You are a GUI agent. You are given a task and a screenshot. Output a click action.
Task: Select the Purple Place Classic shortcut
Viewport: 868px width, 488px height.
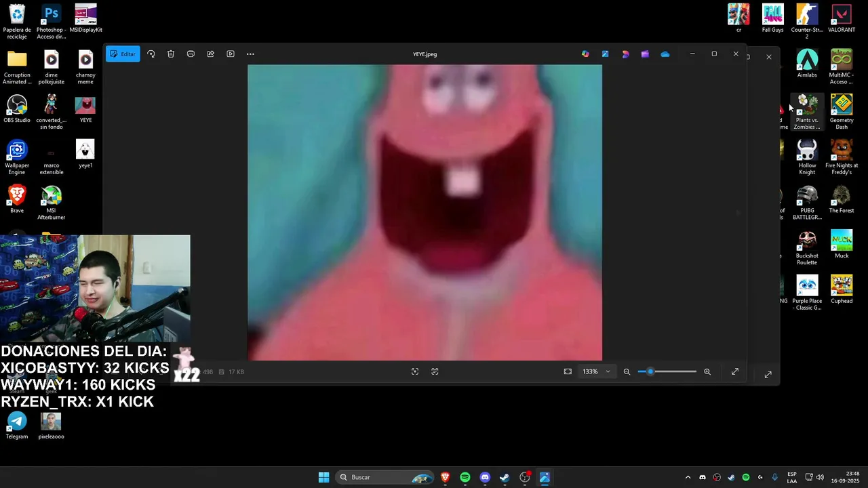pyautogui.click(x=807, y=293)
